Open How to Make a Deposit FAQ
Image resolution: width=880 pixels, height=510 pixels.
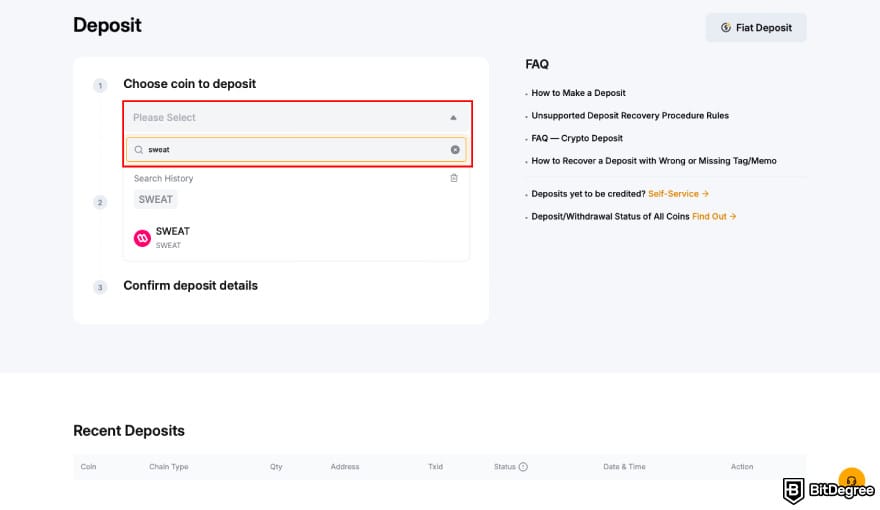[x=578, y=93]
